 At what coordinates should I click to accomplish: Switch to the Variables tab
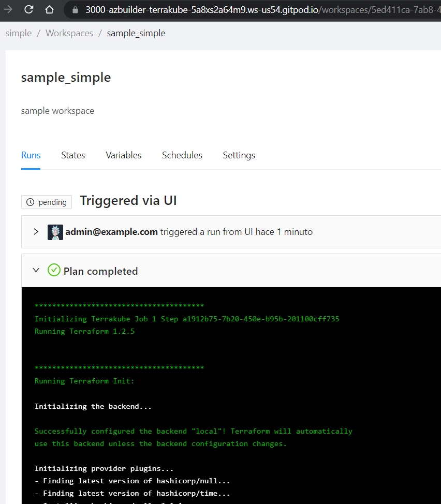point(123,155)
